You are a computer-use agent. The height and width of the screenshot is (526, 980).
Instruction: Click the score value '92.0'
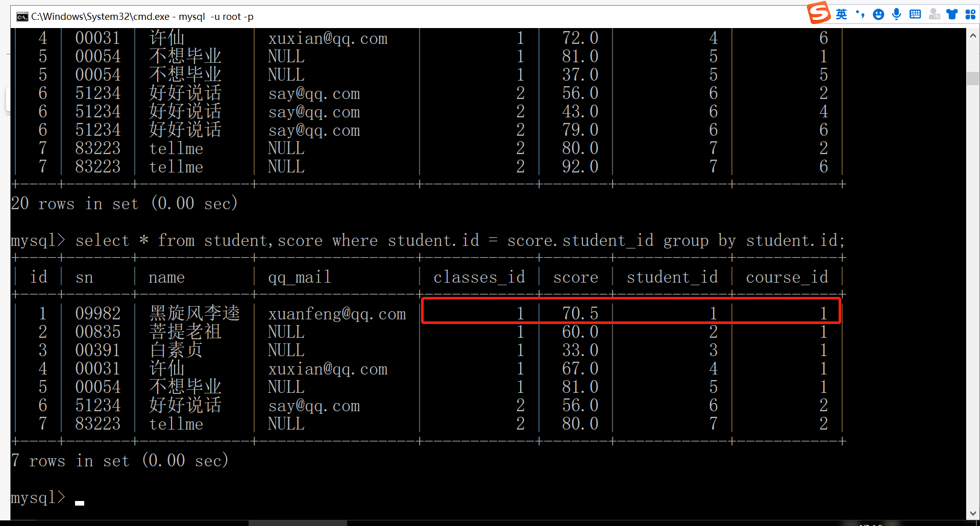[580, 166]
